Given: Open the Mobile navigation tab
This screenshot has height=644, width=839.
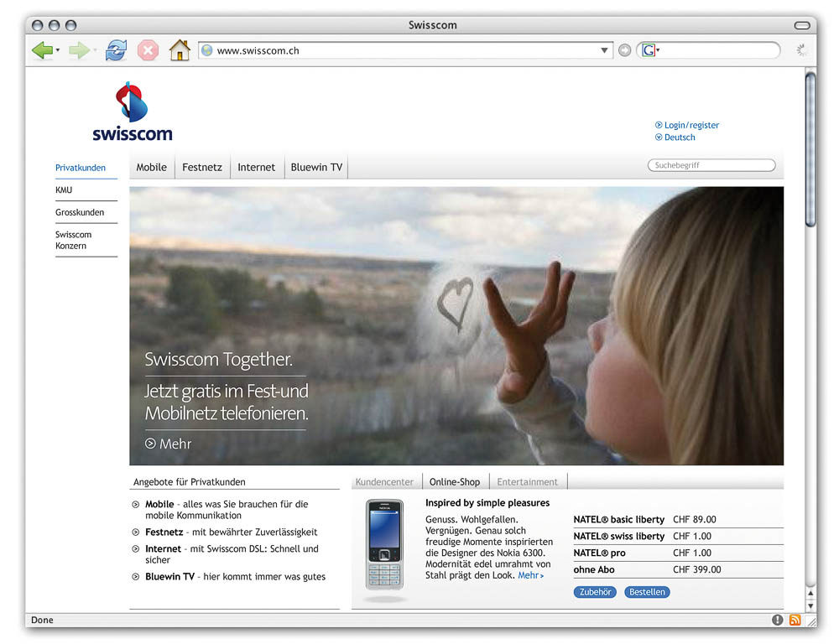Looking at the screenshot, I should 151,167.
